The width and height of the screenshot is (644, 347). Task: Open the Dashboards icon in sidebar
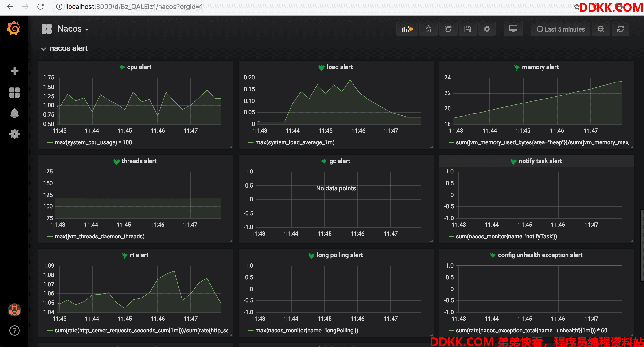(14, 93)
